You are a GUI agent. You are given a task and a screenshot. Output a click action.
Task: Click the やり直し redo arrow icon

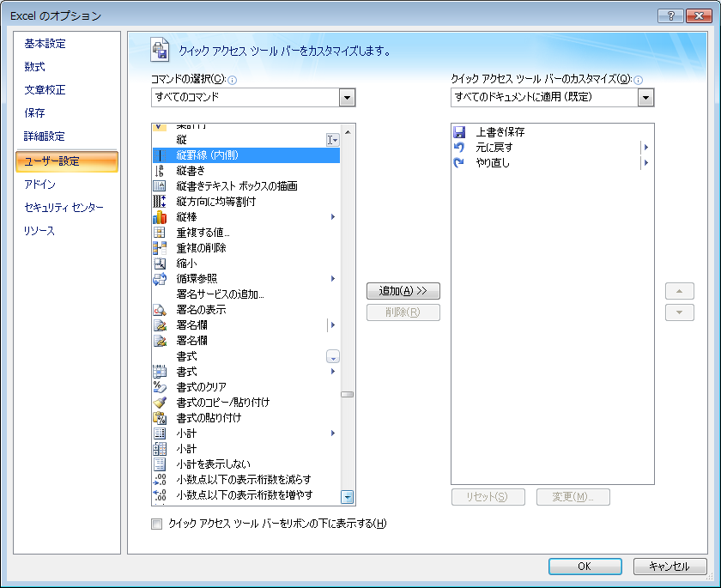click(461, 161)
